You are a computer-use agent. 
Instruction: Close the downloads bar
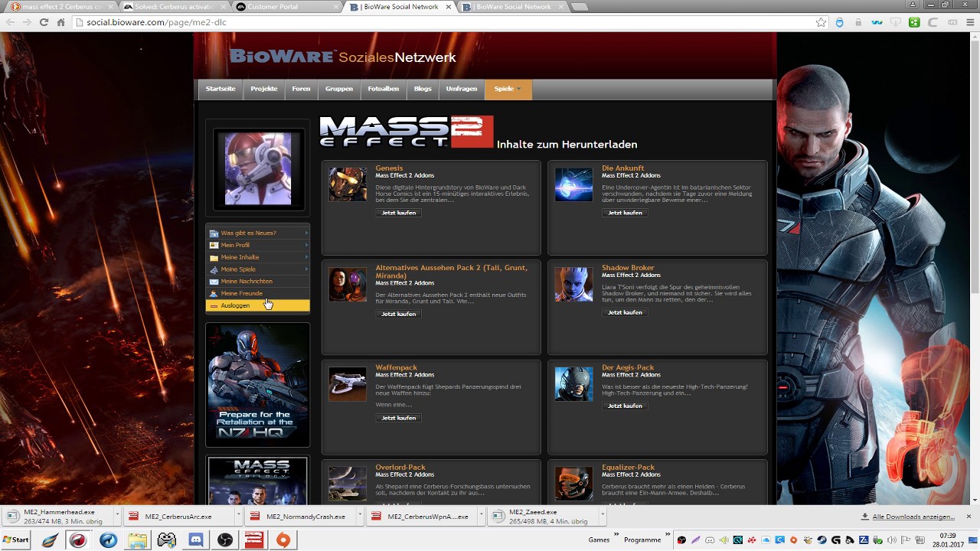[x=969, y=517]
